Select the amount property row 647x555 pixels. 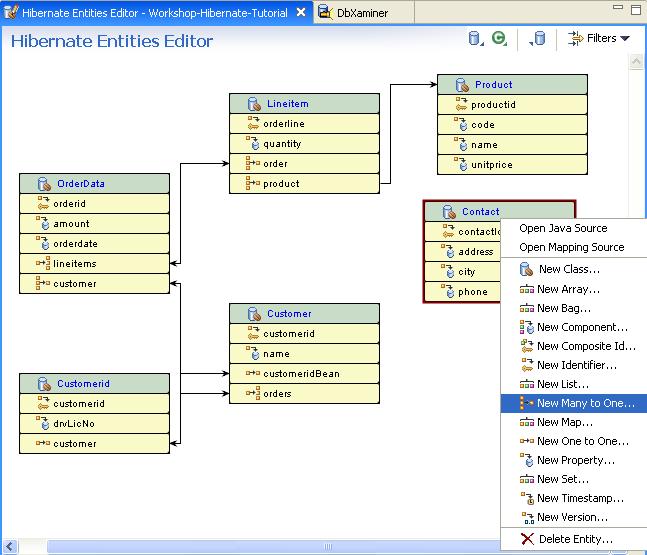94,224
